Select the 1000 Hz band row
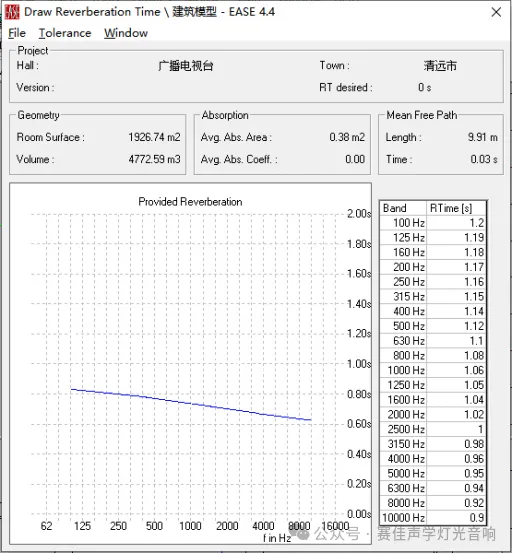This screenshot has height=554, width=512. pyautogui.click(x=433, y=370)
